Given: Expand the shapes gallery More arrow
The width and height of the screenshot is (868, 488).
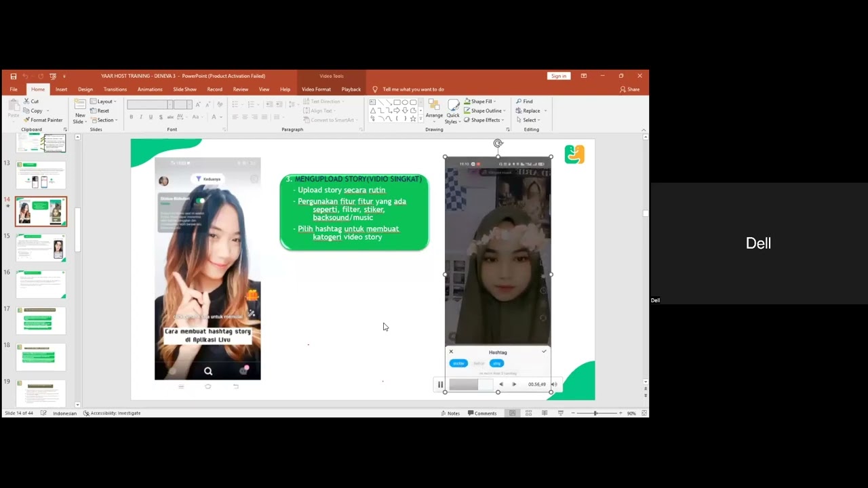Looking at the screenshot, I should [x=420, y=119].
